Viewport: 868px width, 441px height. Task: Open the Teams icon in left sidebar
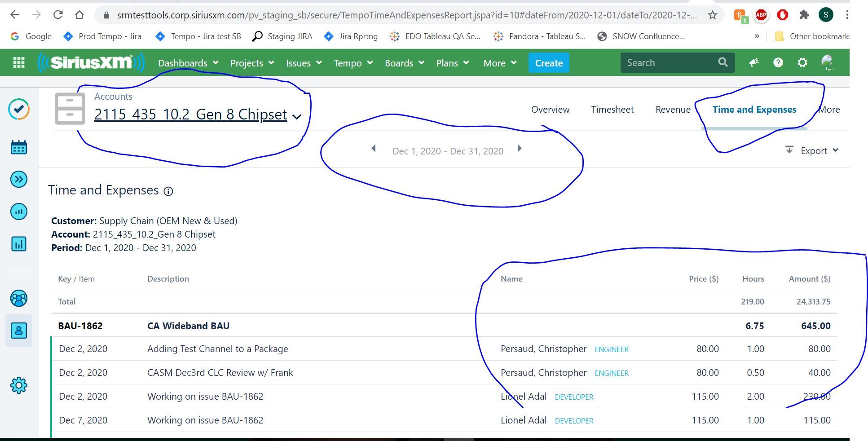pyautogui.click(x=19, y=298)
